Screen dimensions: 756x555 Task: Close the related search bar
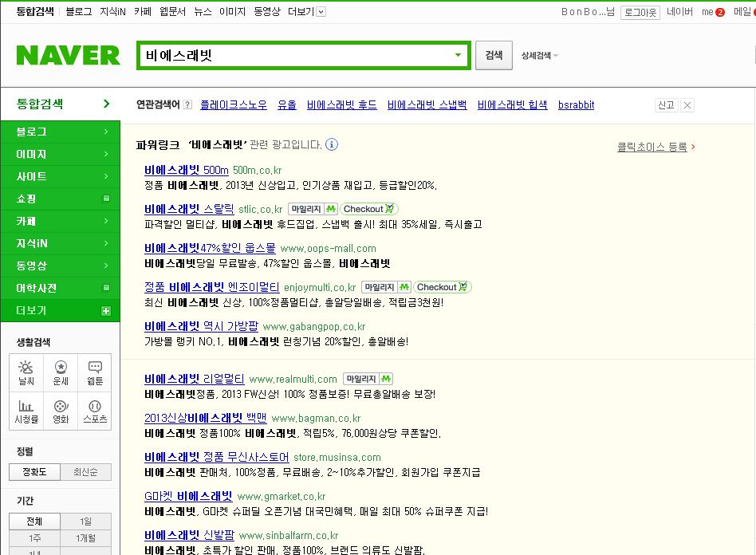[x=687, y=105]
